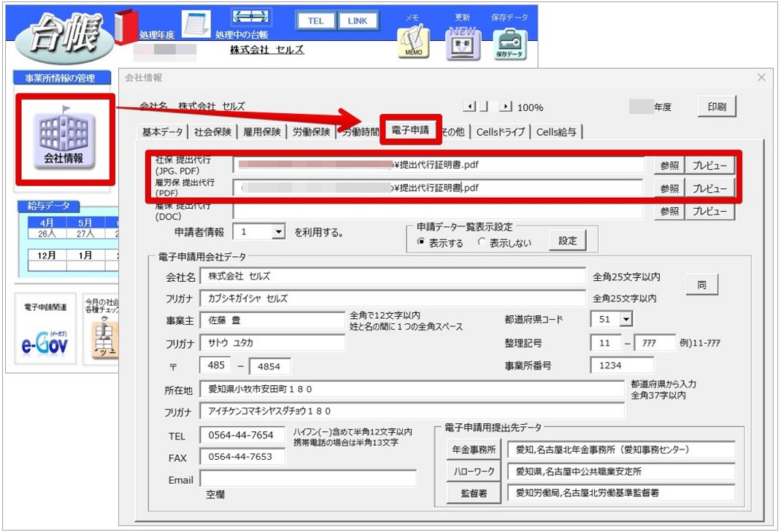Click the 設定 button
781x532 pixels.
(x=567, y=241)
